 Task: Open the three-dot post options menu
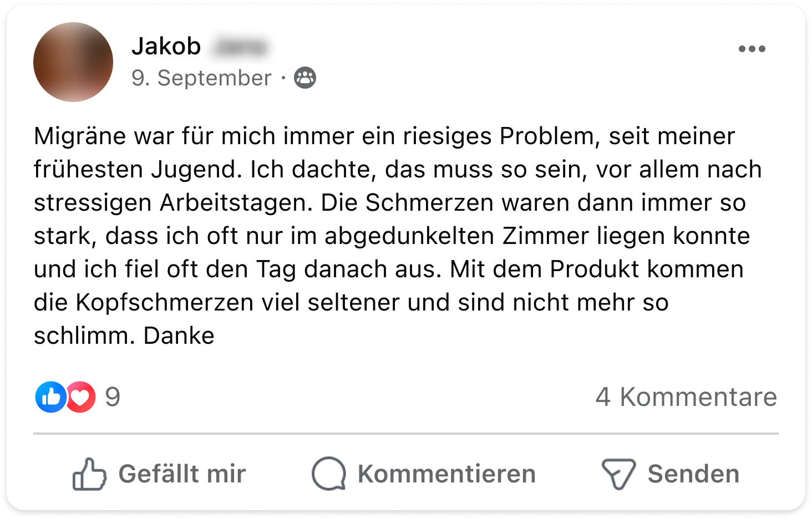(752, 49)
